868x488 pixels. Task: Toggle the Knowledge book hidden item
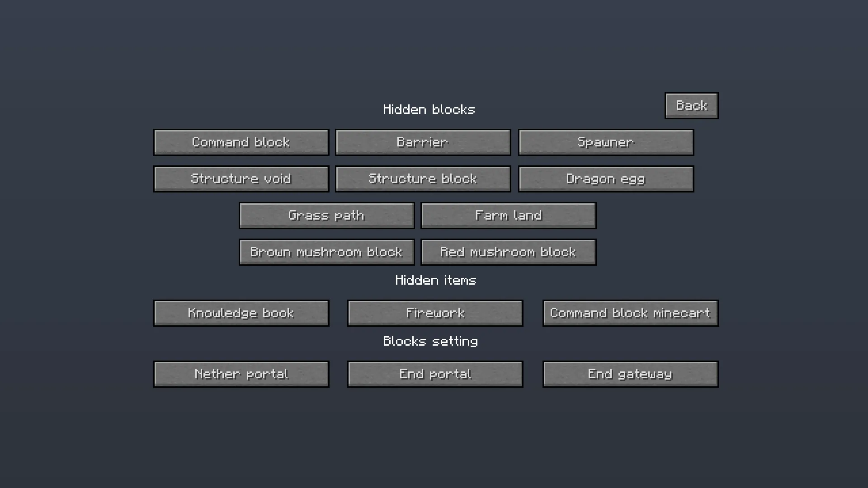click(x=241, y=313)
